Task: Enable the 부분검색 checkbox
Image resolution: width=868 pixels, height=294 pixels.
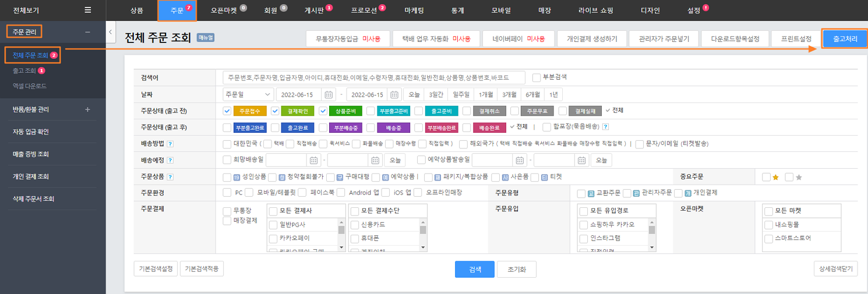Action: click(537, 77)
